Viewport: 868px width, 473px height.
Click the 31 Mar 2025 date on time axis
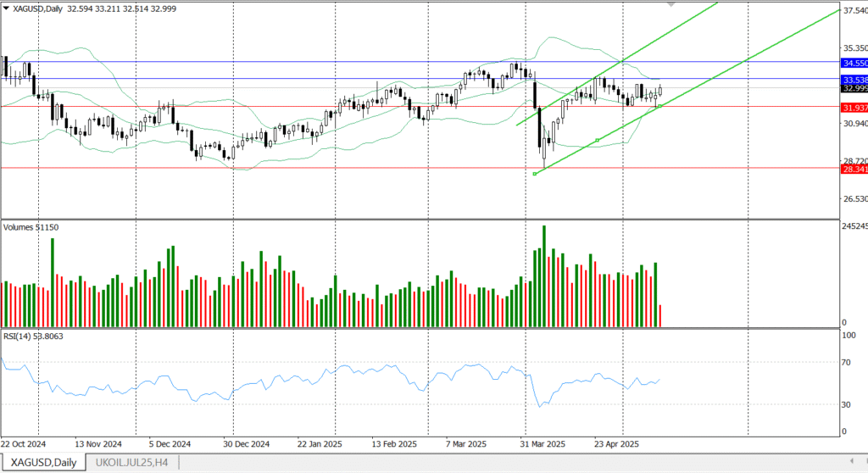tap(541, 443)
